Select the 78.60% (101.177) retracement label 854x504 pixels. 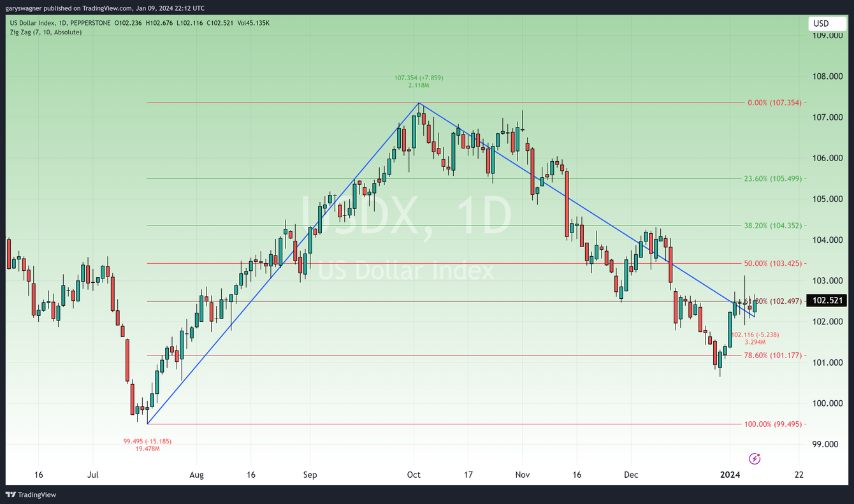click(x=775, y=355)
